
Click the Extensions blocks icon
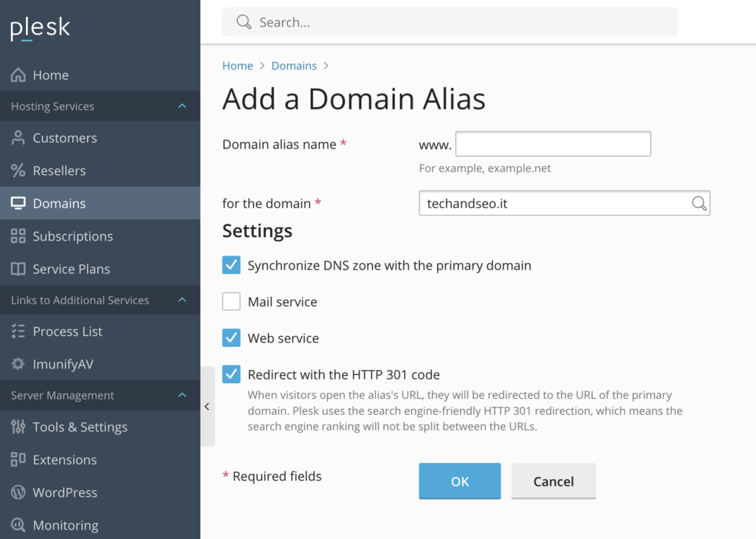(x=18, y=459)
